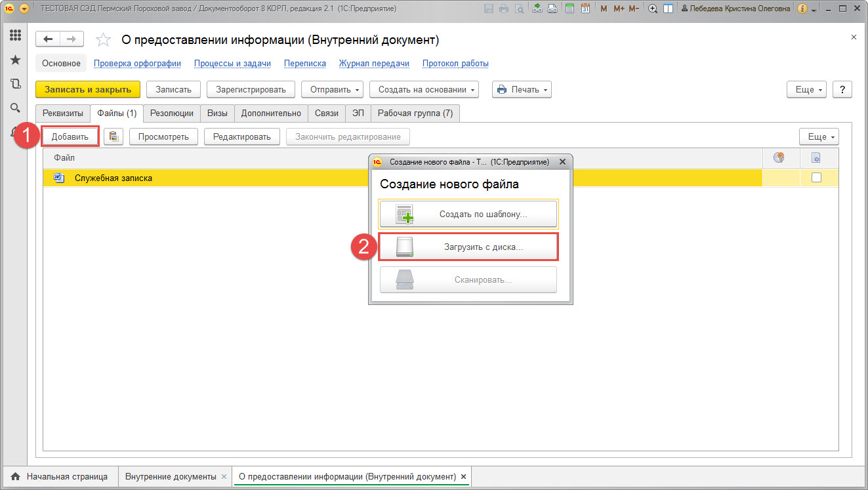This screenshot has height=490, width=868.
Task: Switch to the Рабочая группа (7) tab
Action: 415,113
